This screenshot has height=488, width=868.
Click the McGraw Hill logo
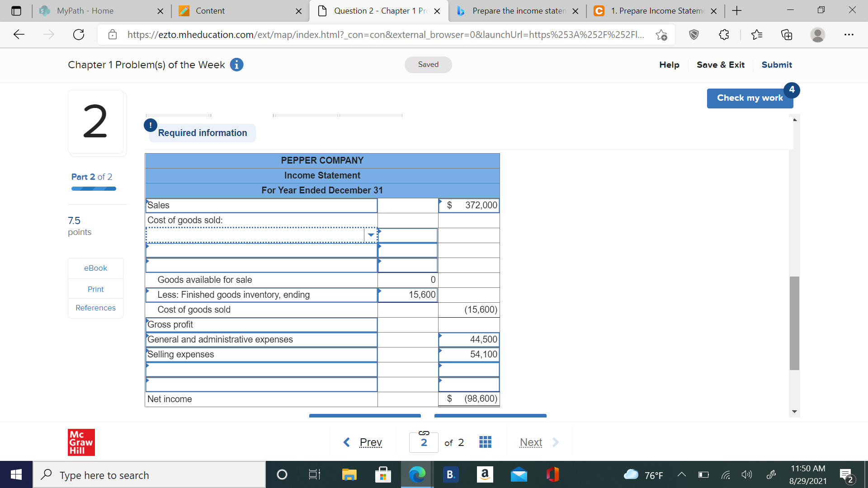[81, 442]
